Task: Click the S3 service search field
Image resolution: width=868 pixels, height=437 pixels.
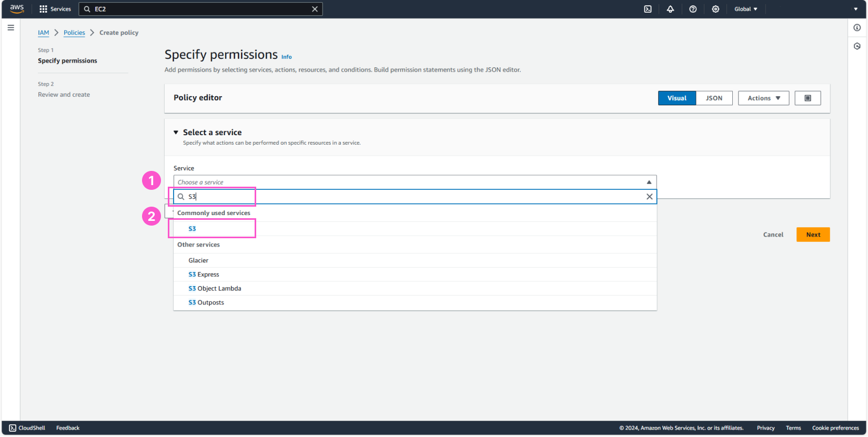Action: 415,197
